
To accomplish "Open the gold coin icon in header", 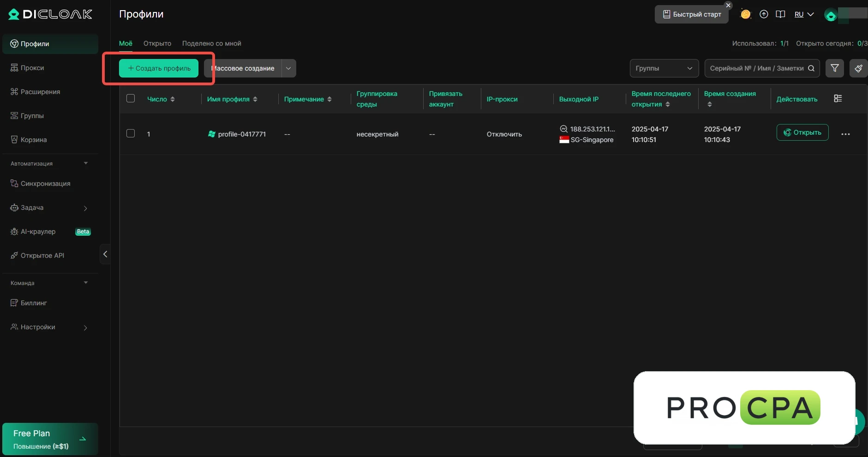I will 745,14.
